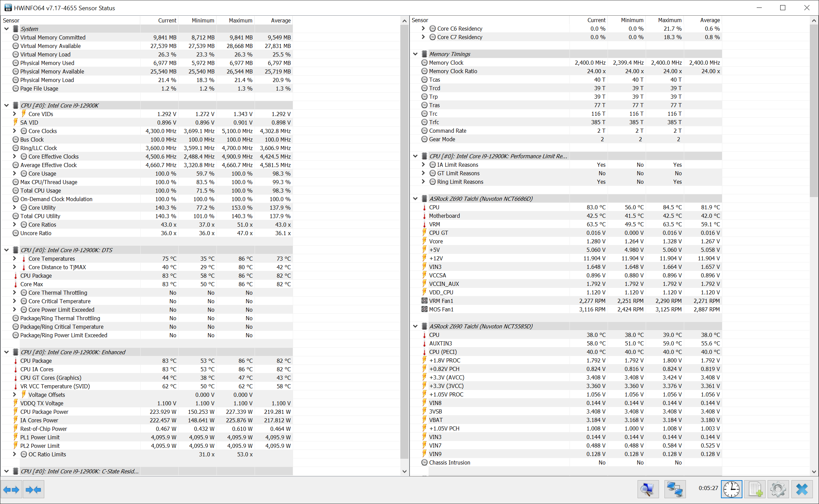Expand the IA Limit Reasons row
The width and height of the screenshot is (819, 504).
423,165
